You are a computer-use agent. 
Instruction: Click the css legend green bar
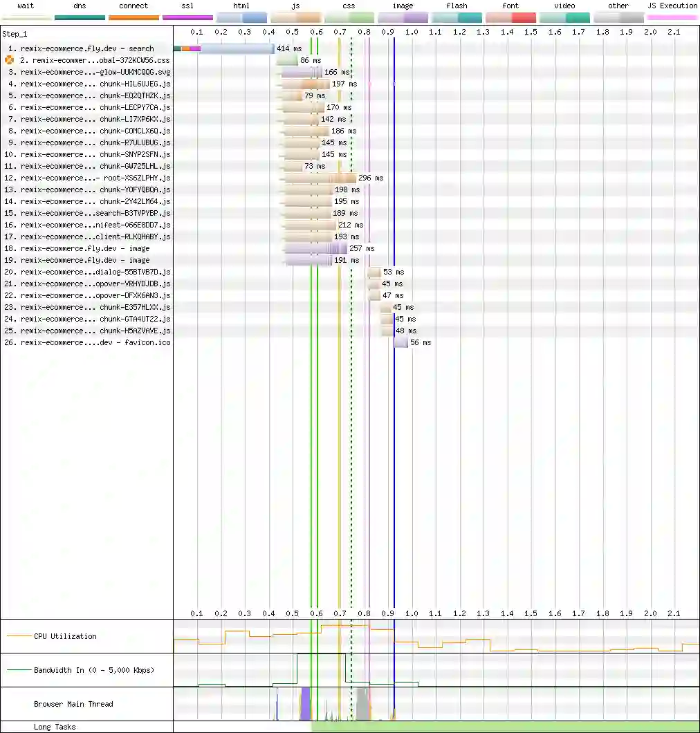pyautogui.click(x=349, y=18)
